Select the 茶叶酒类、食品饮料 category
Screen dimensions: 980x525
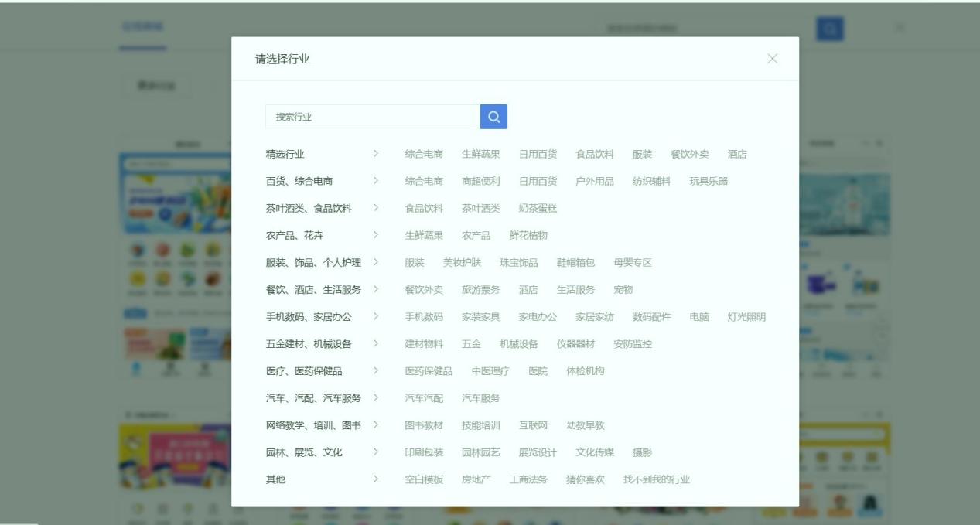[x=309, y=208]
